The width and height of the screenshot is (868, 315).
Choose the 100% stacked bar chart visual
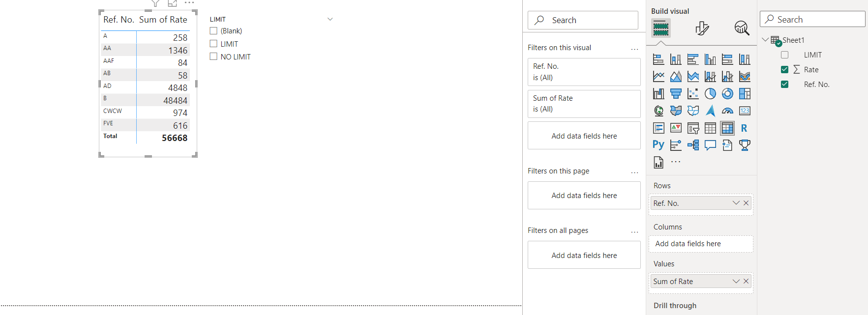[x=727, y=59]
